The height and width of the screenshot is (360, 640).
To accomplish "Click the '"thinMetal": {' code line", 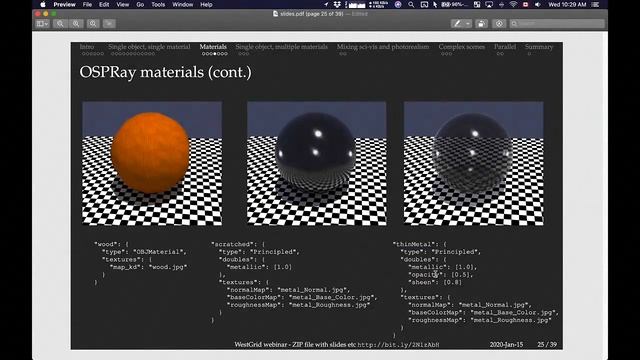I will point(420,244).
